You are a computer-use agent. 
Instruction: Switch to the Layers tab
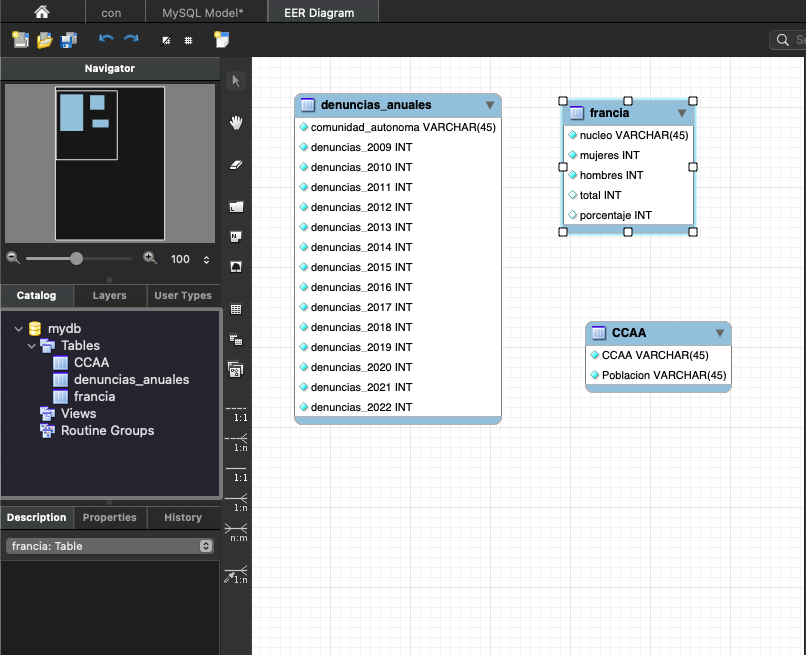pyautogui.click(x=109, y=296)
